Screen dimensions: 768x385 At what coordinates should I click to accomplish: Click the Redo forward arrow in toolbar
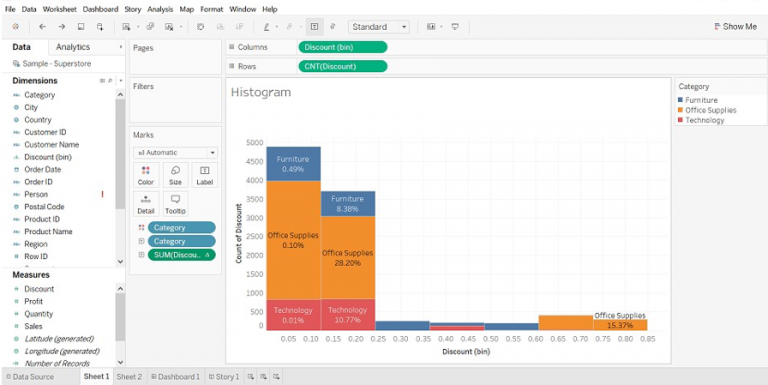pos(62,27)
